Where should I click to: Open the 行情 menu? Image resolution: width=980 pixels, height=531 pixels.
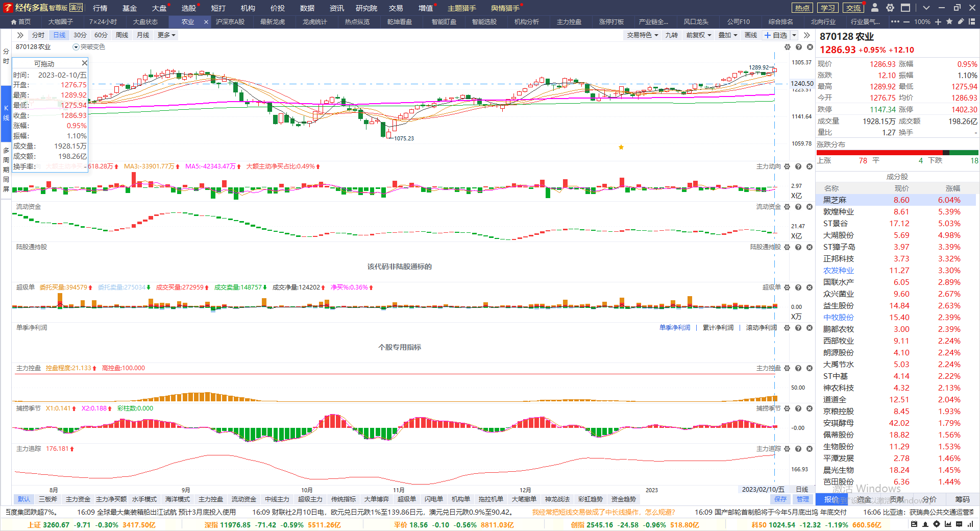pos(100,8)
